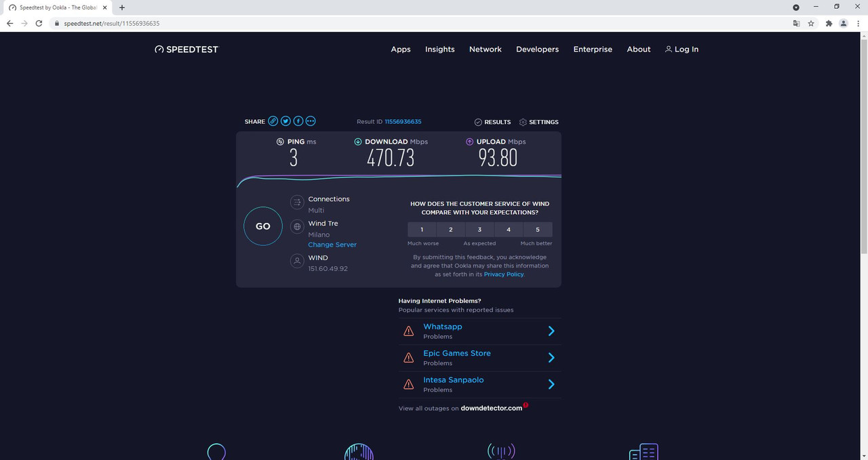Open Privacy Policy link
868x460 pixels.
[504, 274]
